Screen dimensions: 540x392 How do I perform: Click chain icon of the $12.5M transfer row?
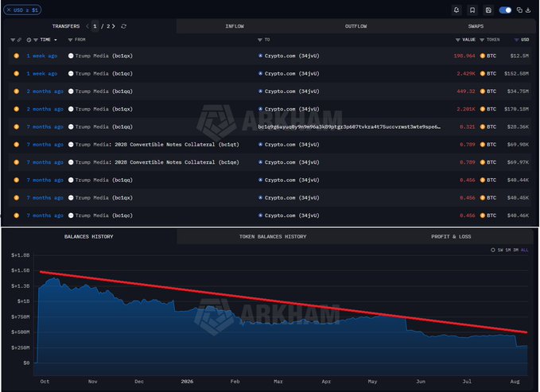pos(16,56)
